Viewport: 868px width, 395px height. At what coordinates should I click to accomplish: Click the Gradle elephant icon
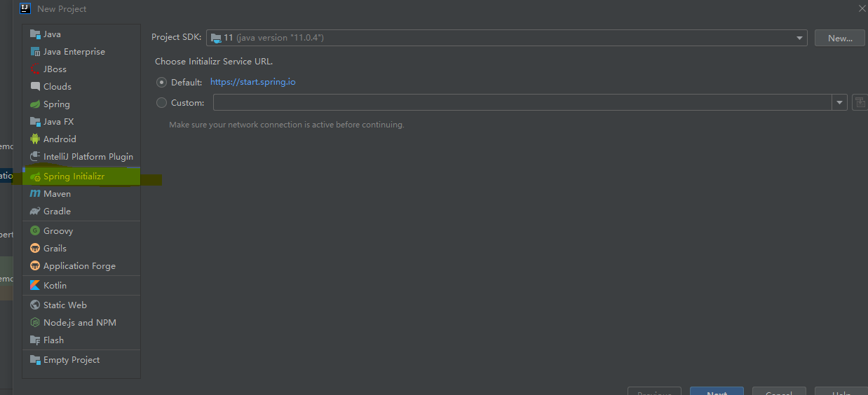[x=35, y=212]
